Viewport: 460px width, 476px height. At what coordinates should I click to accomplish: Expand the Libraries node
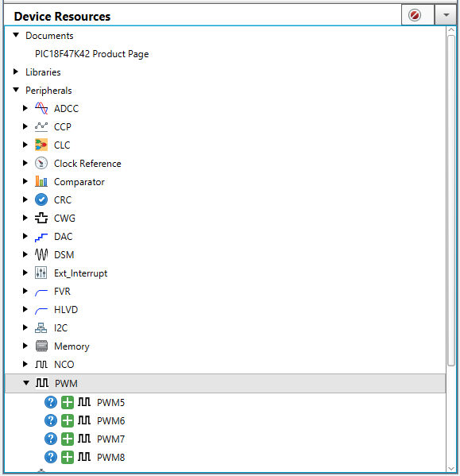[16, 72]
